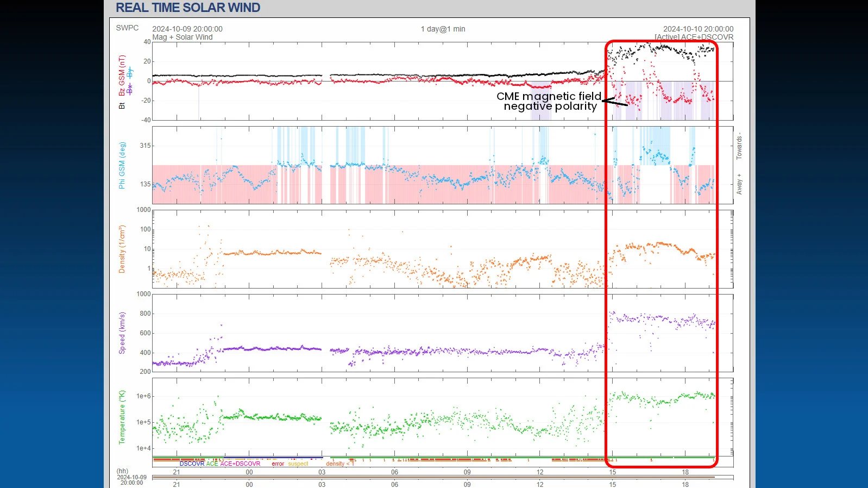Click the red error legend entry
Image resolution: width=868 pixels, height=488 pixels.
pos(278,464)
